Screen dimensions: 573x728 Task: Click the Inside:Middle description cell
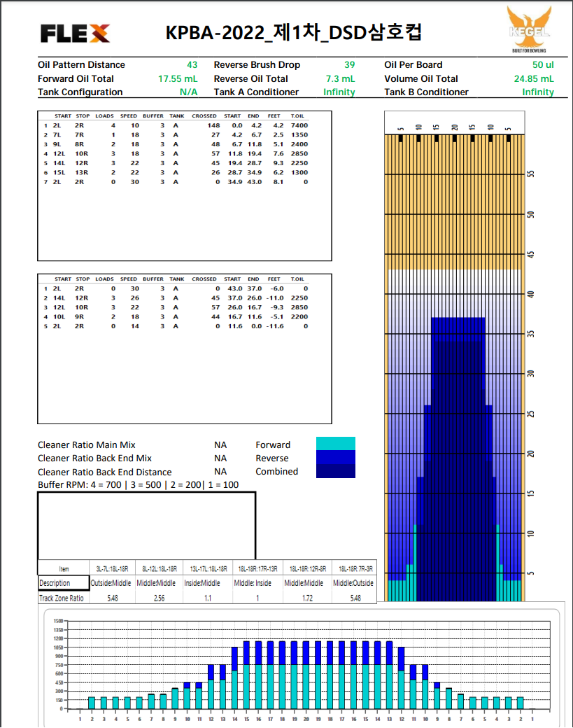coord(202,583)
